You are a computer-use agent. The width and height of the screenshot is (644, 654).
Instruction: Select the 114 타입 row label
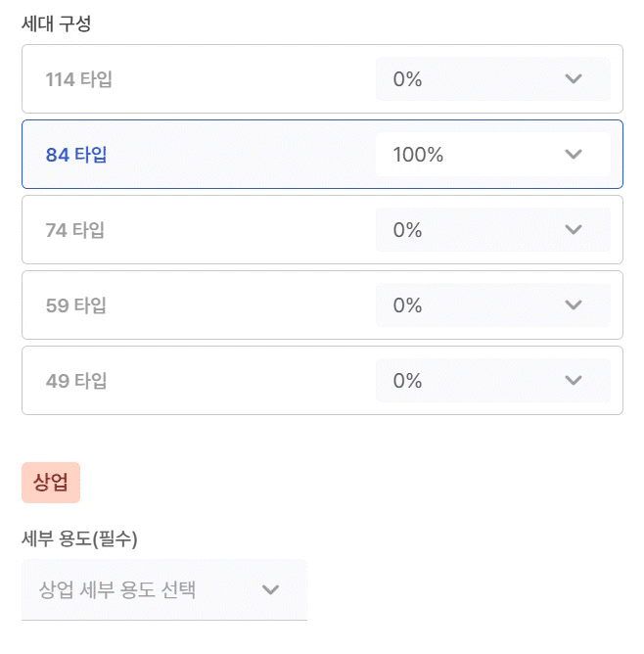[x=79, y=79]
